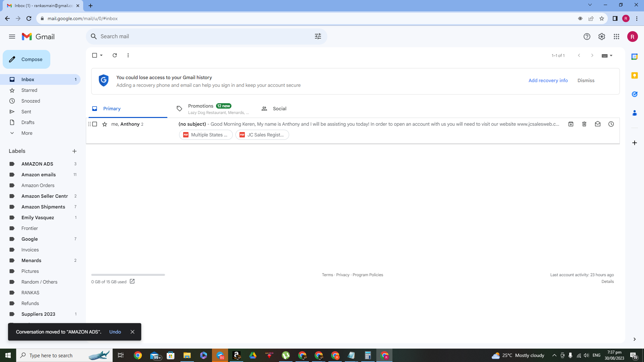Open the JC Sales Regist PDF attachment
Viewport: 644px width, 362px height.
tap(262, 135)
